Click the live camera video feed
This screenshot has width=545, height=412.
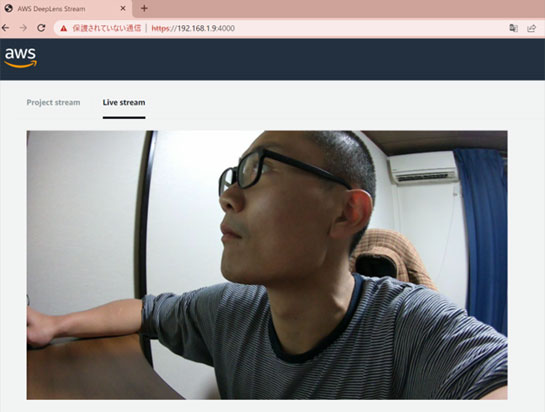(x=267, y=265)
